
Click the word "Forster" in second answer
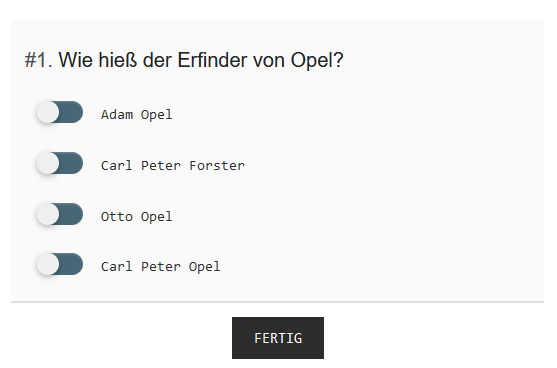click(217, 166)
